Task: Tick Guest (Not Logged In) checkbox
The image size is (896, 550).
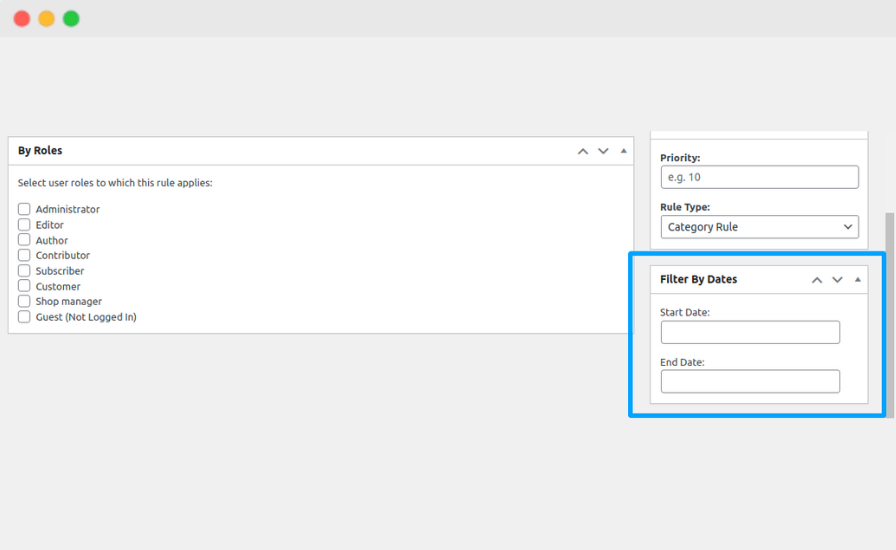Action: pos(25,317)
